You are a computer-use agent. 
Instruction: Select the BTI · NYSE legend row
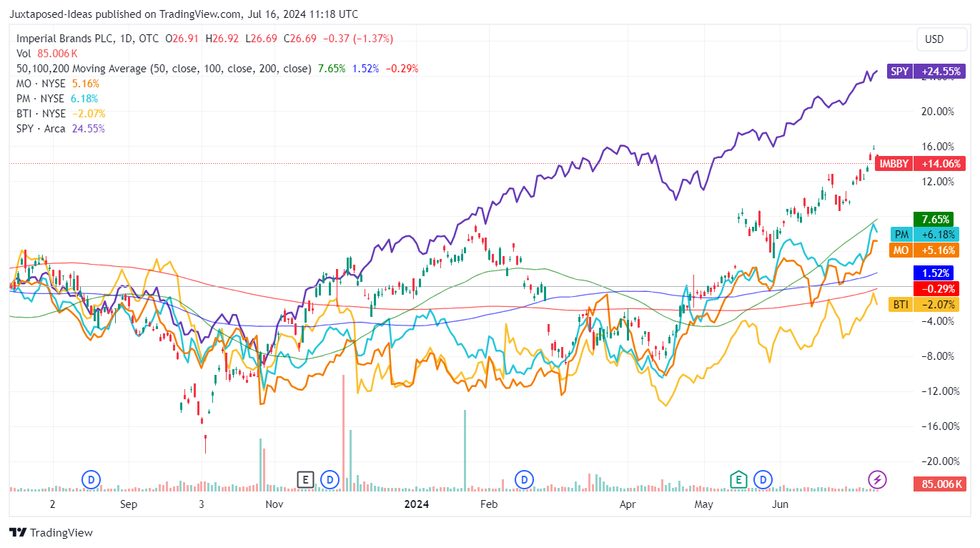pos(61,114)
